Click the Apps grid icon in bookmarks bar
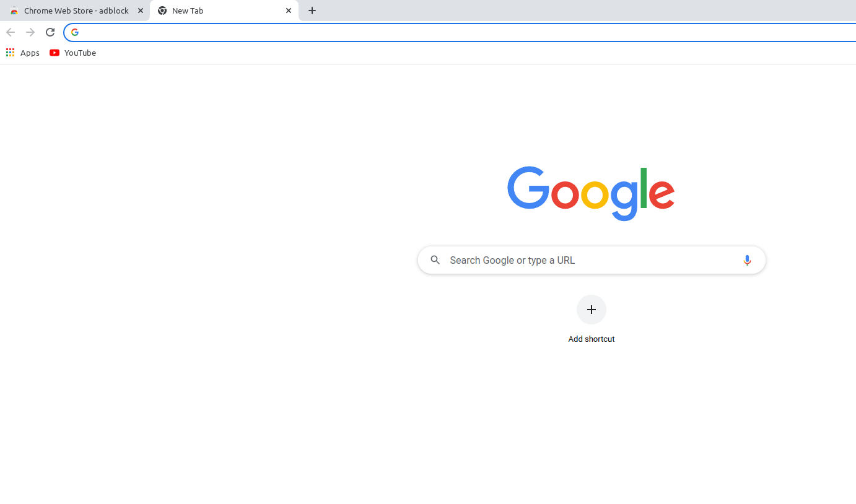This screenshot has height=504, width=856. (x=10, y=53)
